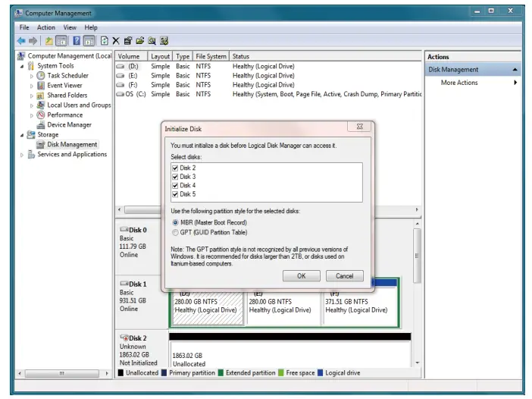Click the Find magnifier toolbar icon
Viewport: 532px width, 399px height.
point(152,41)
